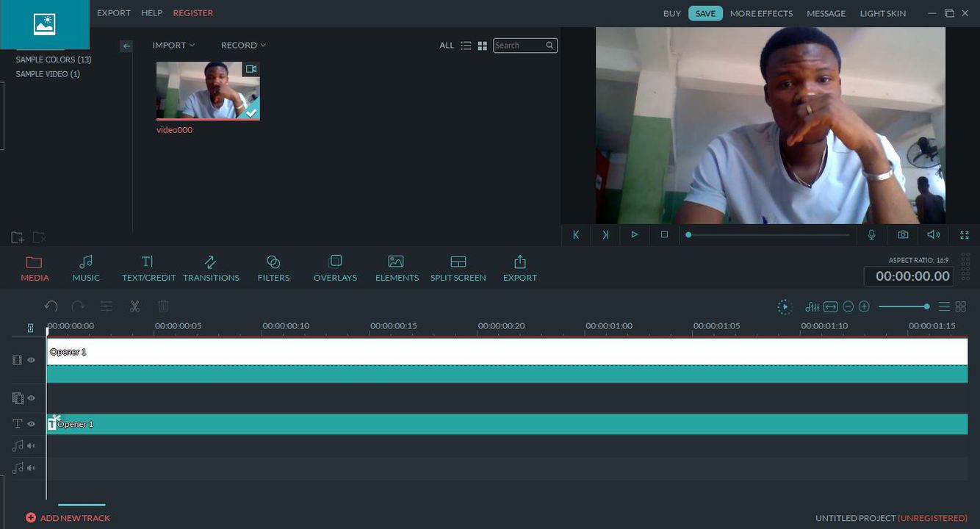The image size is (980, 529).
Task: Switch to the FILTERS tab
Action: point(273,267)
